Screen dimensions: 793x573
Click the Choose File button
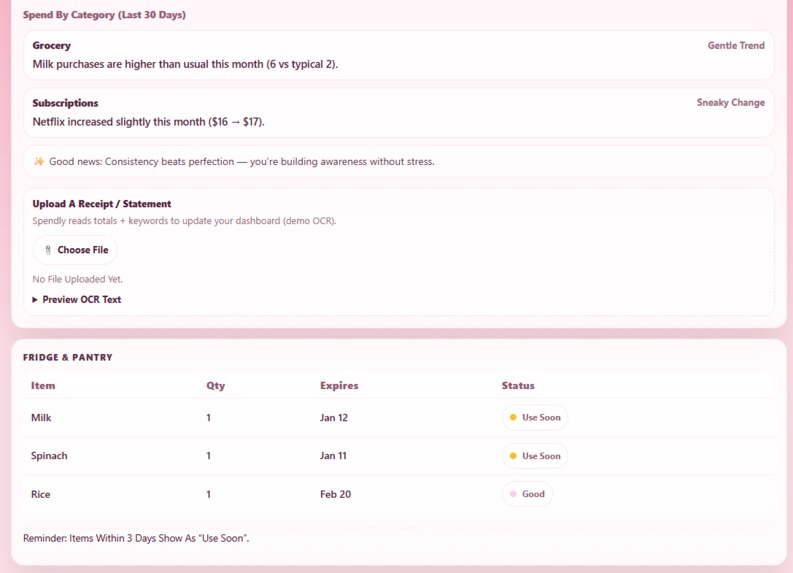pyautogui.click(x=75, y=250)
